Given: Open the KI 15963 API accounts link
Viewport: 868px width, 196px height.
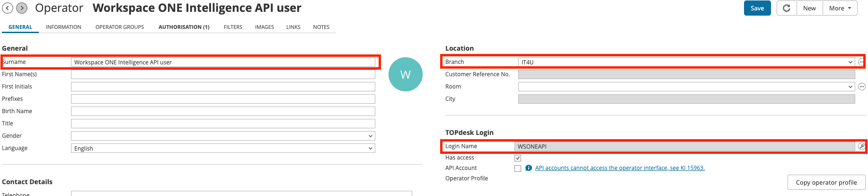Looking at the screenshot, I should [x=620, y=168].
